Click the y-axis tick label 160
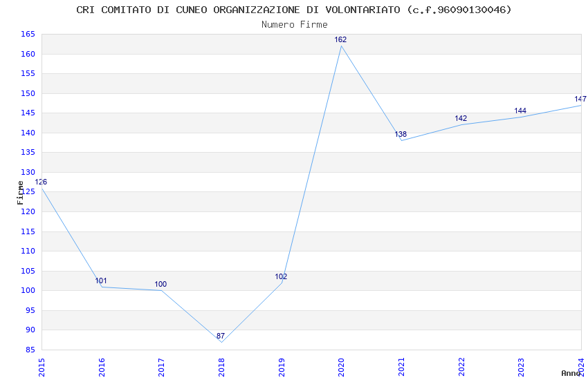 click(x=28, y=55)
